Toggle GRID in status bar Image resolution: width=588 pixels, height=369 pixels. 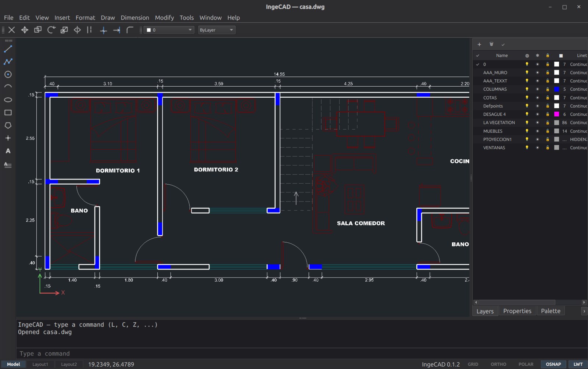[473, 364]
